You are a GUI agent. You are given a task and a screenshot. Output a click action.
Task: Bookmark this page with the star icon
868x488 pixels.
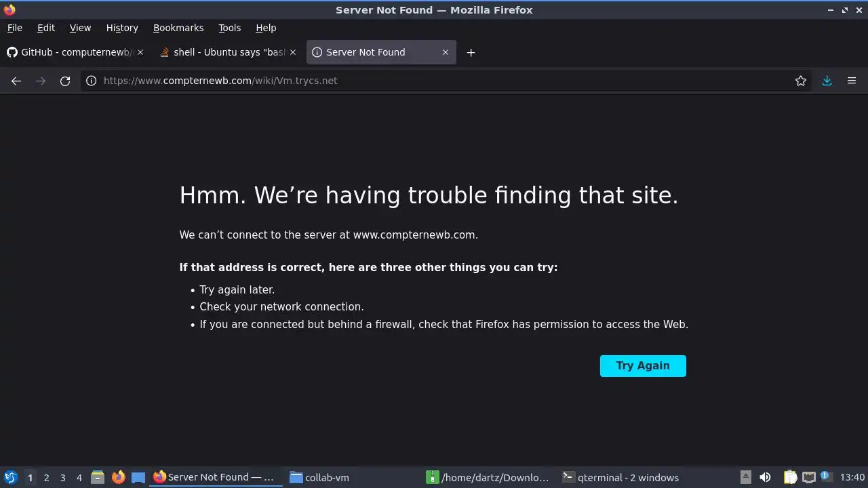point(801,81)
